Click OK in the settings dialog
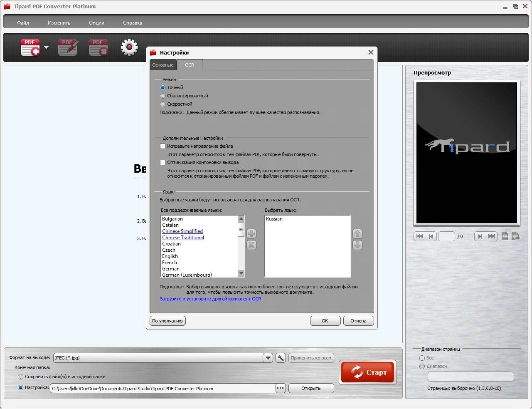 click(x=325, y=321)
